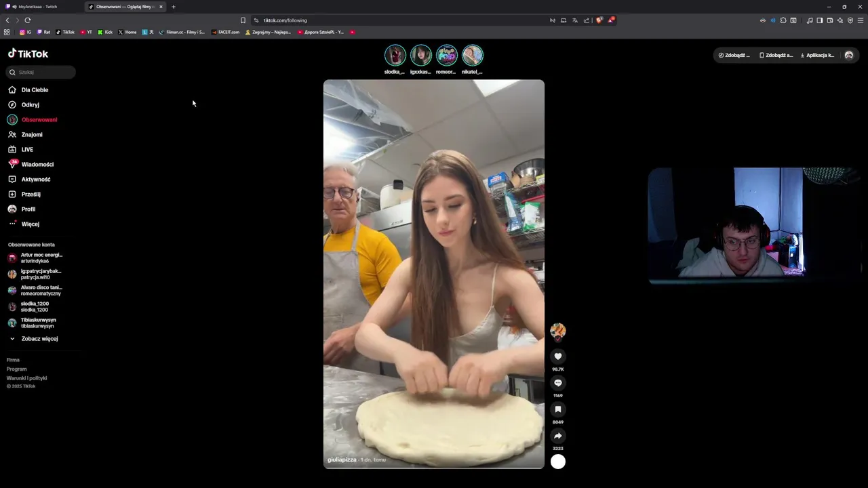The height and width of the screenshot is (488, 868).
Task: Open romeoromatyczny followed account
Action: coord(35,290)
